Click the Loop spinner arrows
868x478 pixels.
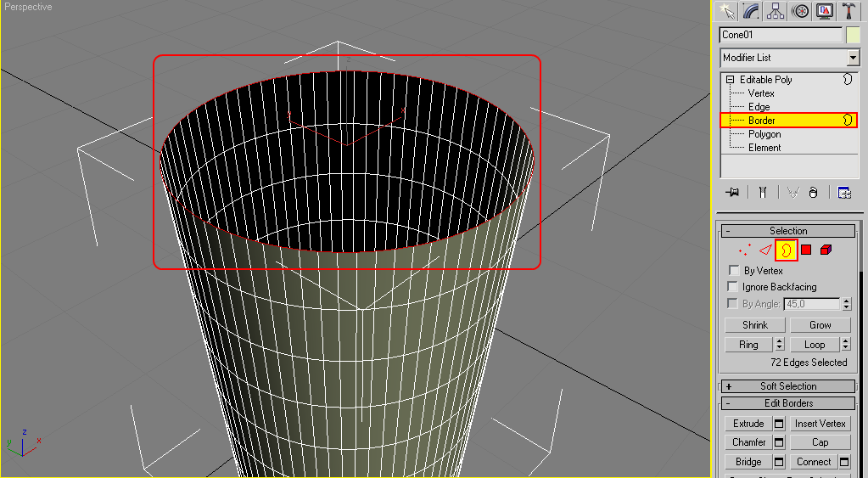pos(845,345)
